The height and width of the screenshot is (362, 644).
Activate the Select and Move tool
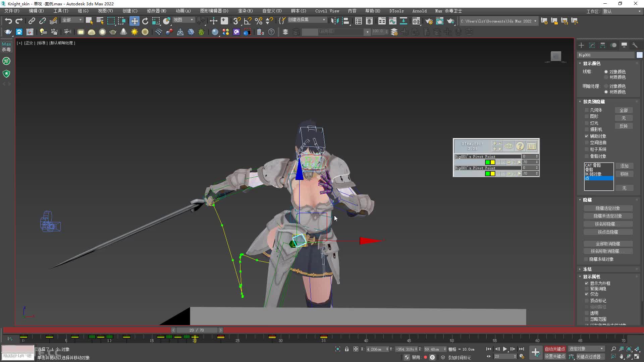(x=135, y=21)
